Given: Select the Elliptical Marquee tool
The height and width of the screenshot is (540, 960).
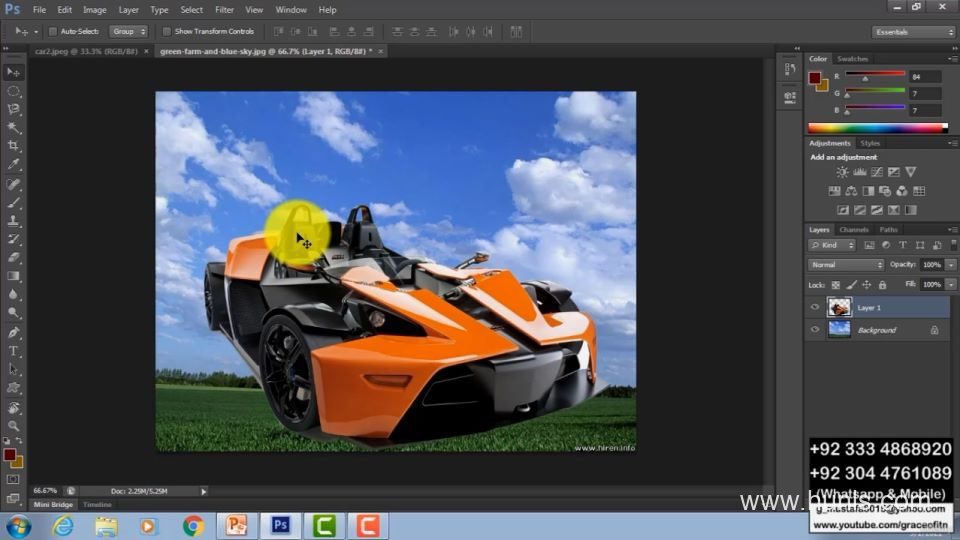Looking at the screenshot, I should (x=13, y=91).
